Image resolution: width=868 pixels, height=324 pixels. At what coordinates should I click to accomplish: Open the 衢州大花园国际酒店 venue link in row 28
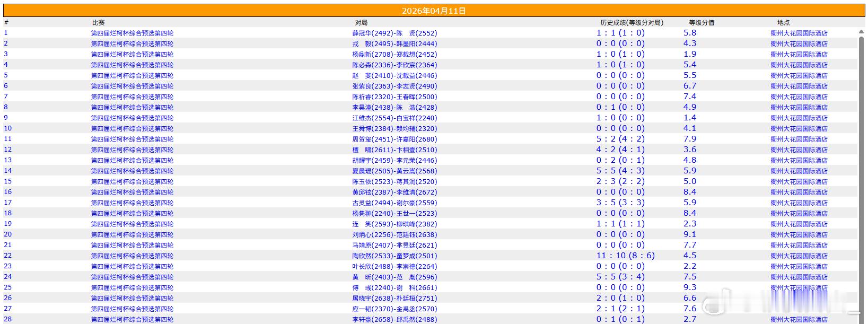[799, 319]
